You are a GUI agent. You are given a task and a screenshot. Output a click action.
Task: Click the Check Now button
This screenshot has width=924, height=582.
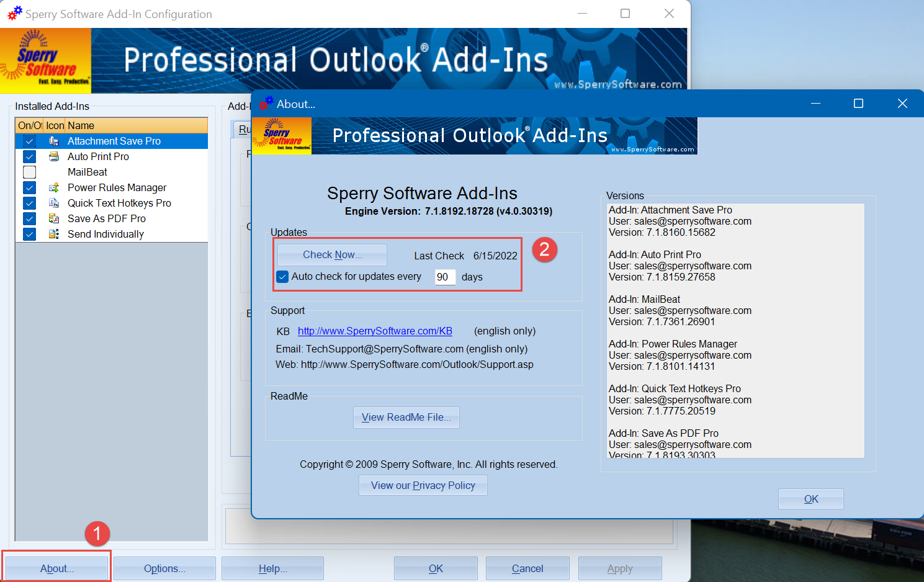[332, 255]
